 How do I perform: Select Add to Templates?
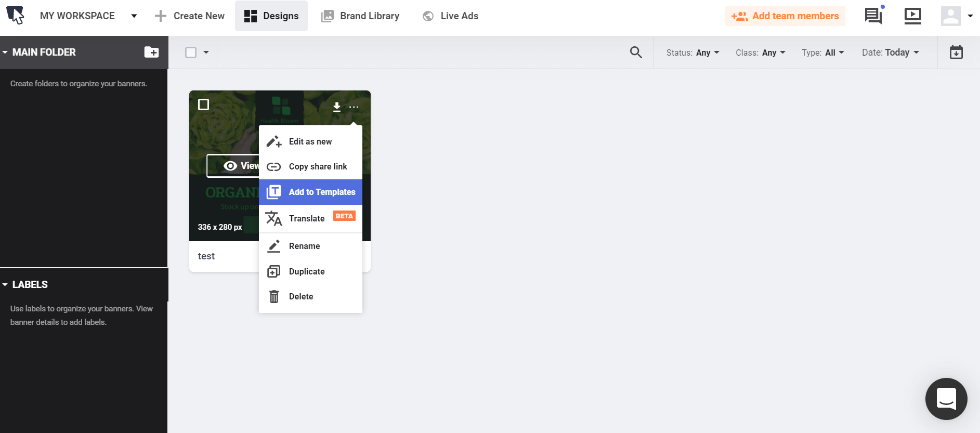[x=310, y=192]
